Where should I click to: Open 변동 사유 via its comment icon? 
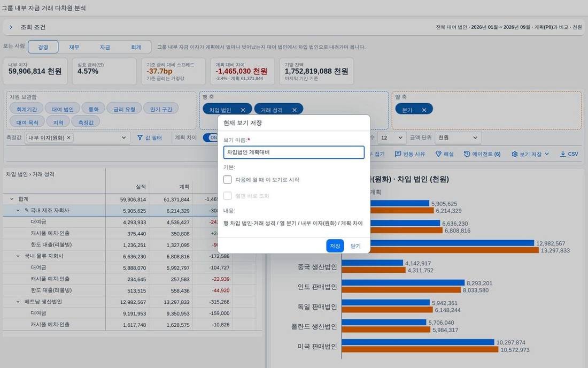pos(398,154)
